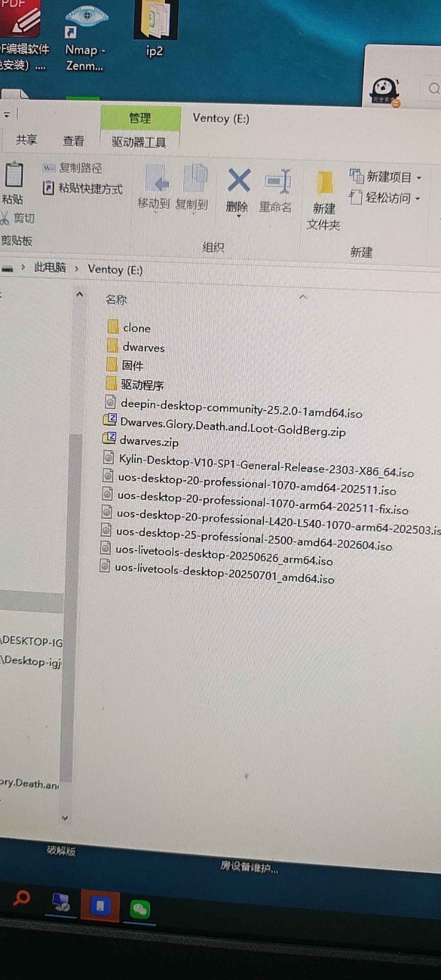Create a New folder (新建文件夹)
The width and height of the screenshot is (441, 980).
pos(324,200)
